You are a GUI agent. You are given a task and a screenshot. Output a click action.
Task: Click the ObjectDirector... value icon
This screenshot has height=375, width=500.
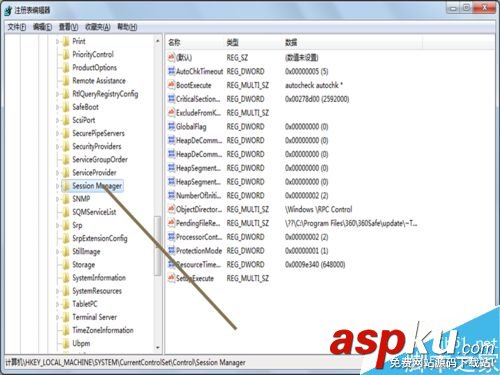click(171, 209)
